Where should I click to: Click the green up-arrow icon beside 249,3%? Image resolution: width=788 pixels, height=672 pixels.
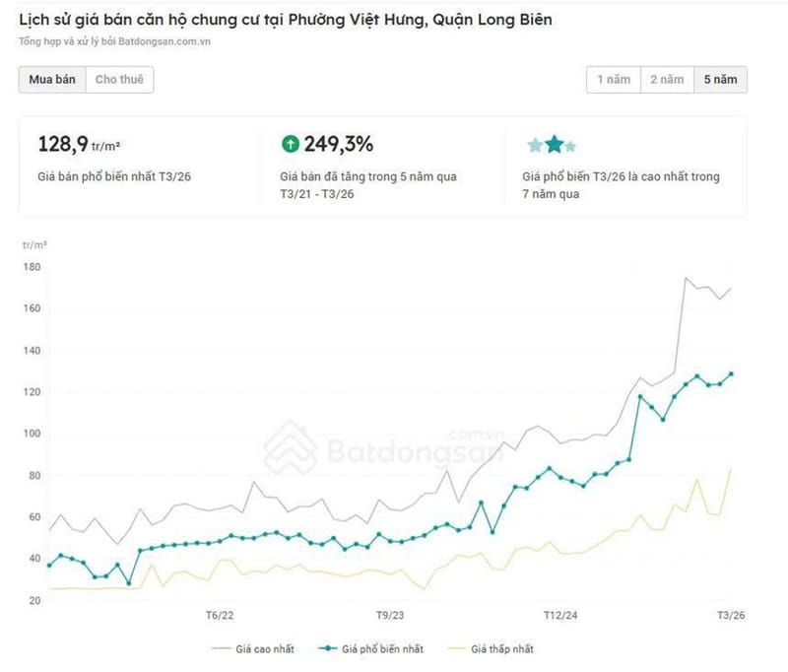click(x=290, y=145)
